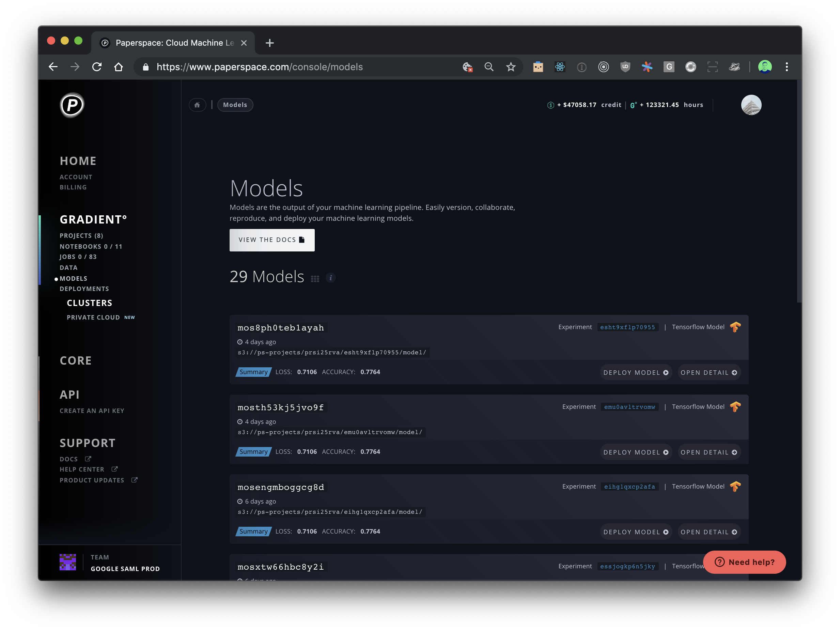Switch to grid view icon beside 29 Models

[x=315, y=278]
